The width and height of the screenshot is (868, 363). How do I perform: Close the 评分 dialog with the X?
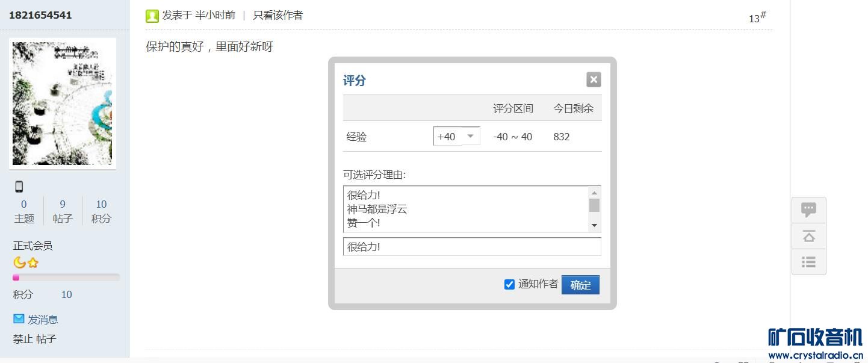[594, 79]
